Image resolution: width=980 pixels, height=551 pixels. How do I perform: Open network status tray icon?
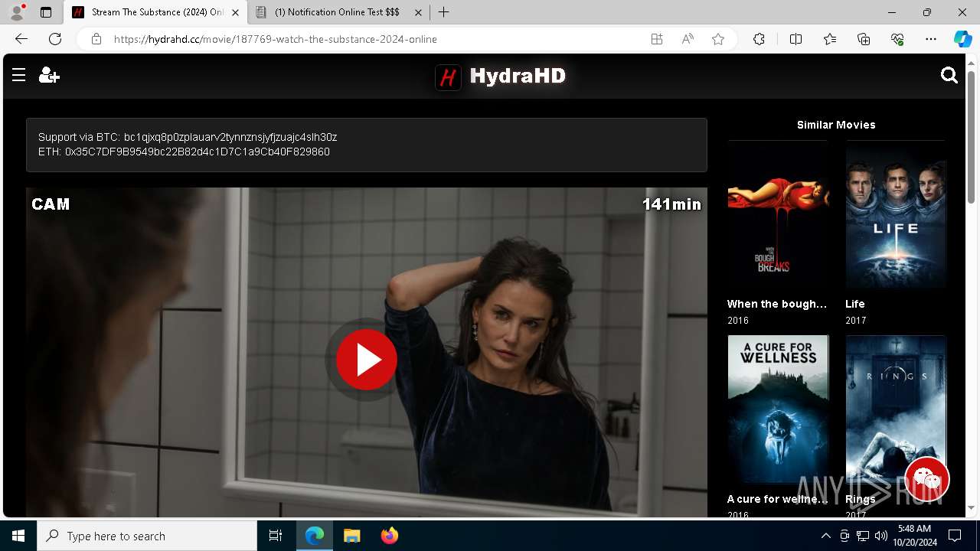click(x=863, y=536)
